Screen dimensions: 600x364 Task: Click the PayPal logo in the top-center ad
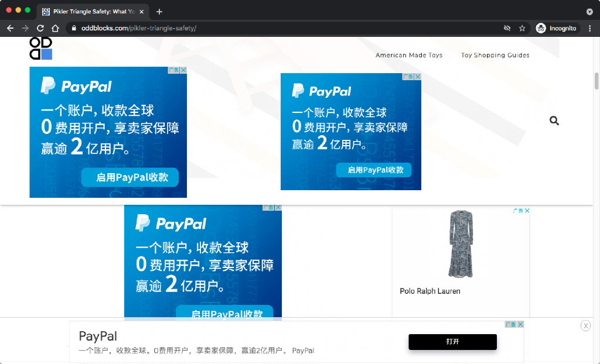click(x=322, y=91)
